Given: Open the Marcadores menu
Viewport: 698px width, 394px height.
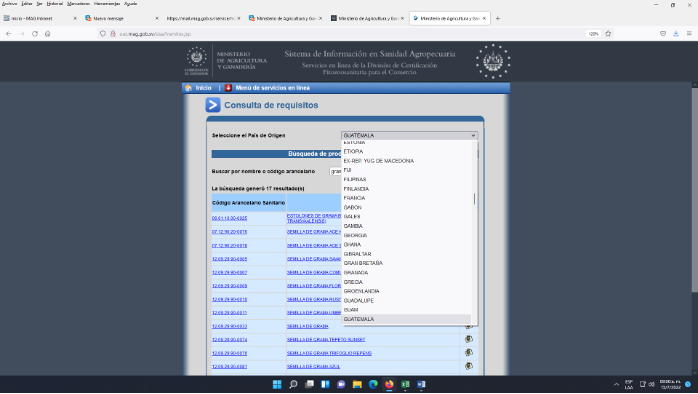Looking at the screenshot, I should pyautogui.click(x=78, y=4).
